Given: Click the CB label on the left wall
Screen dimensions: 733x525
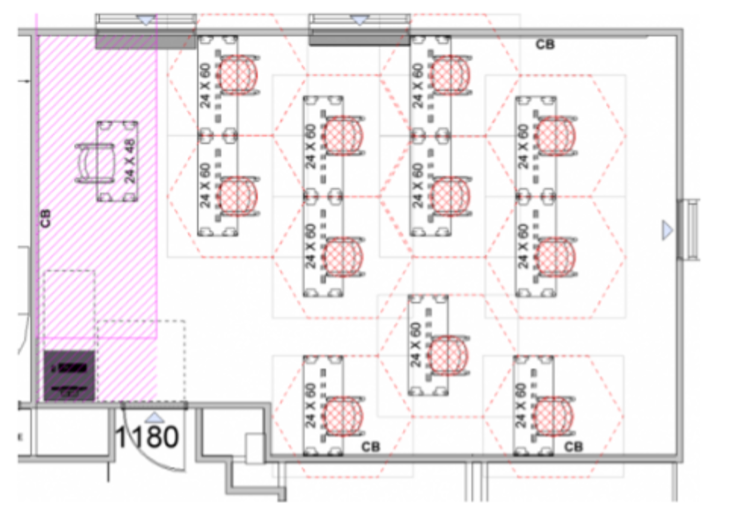Looking at the screenshot, I should click(x=46, y=218).
